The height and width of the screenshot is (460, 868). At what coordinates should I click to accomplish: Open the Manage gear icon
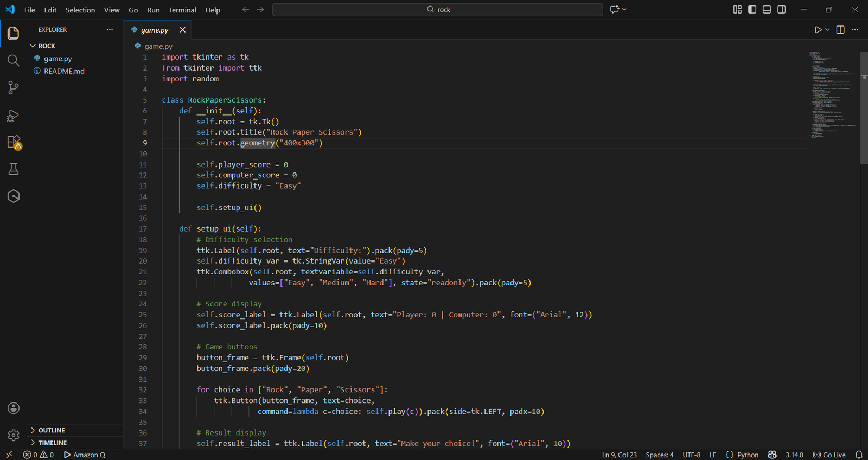tap(14, 435)
